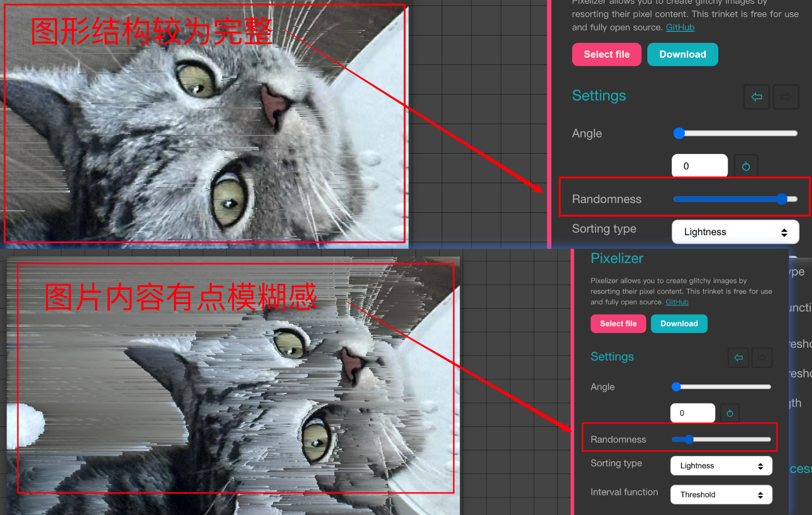Viewport: 812px width, 515px height.
Task: Open the GitHub link in lower panel
Action: [677, 302]
